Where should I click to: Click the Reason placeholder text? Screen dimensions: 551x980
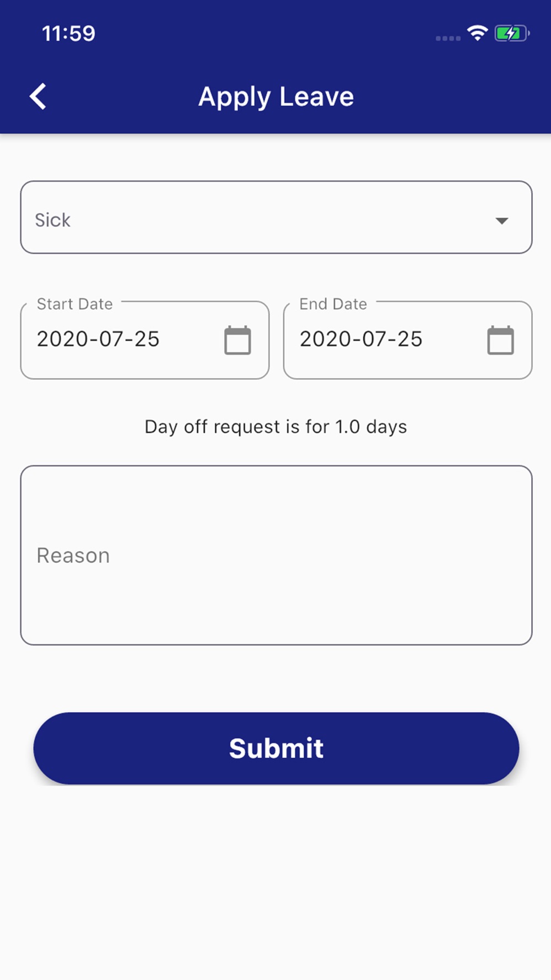pyautogui.click(x=73, y=556)
